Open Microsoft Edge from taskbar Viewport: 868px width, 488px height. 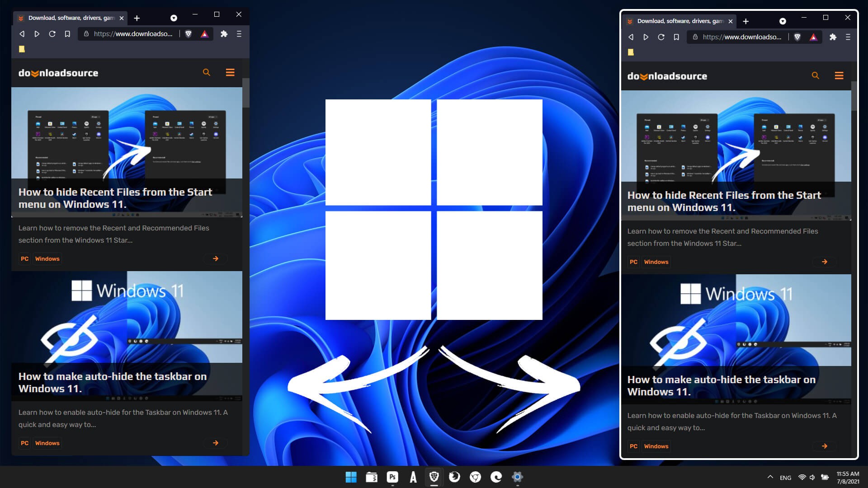[496, 477]
